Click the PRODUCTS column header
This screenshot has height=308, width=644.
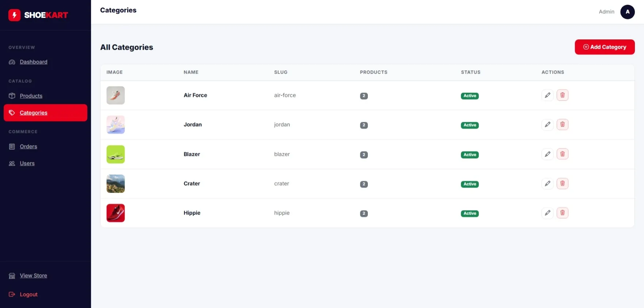(x=374, y=72)
